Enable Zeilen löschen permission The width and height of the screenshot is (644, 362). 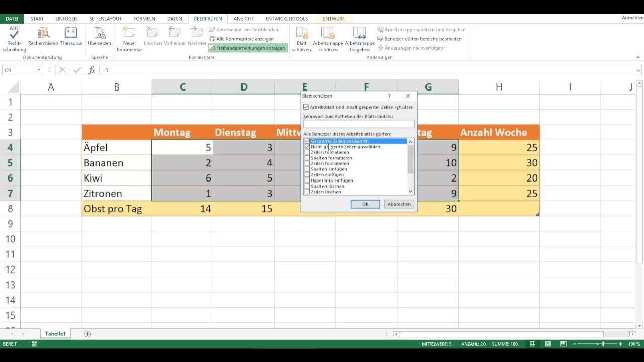coord(307,192)
